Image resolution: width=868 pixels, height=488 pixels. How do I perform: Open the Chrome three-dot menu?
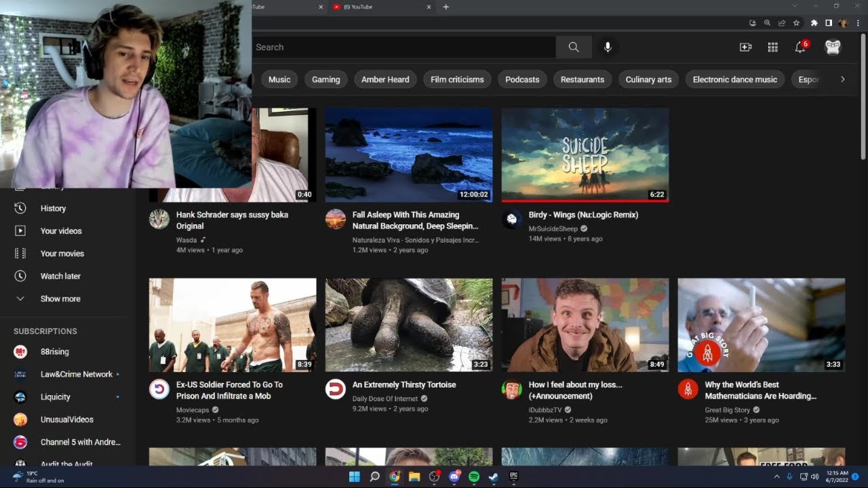tap(858, 22)
